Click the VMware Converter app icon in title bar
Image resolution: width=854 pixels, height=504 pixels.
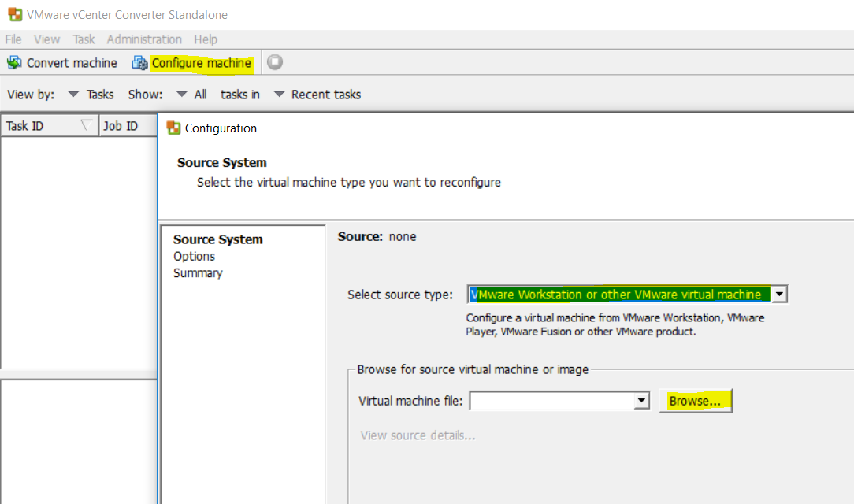click(x=15, y=15)
